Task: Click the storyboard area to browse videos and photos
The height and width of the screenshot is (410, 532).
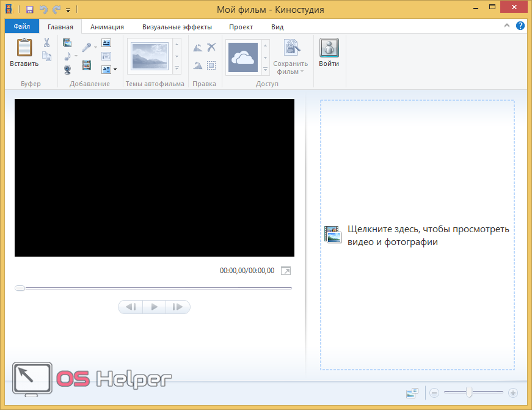Action: 417,235
